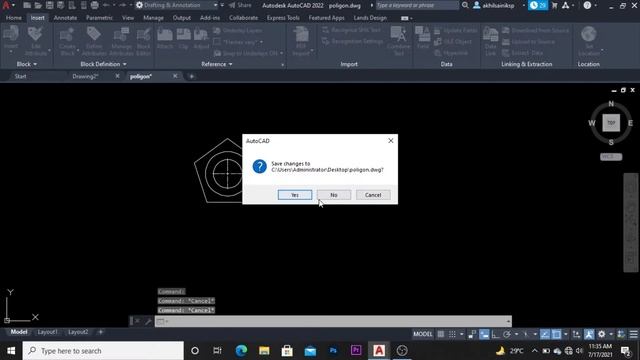Image resolution: width=640 pixels, height=360 pixels.
Task: Toggle the drawing grid display in status bar
Action: pos(441,334)
